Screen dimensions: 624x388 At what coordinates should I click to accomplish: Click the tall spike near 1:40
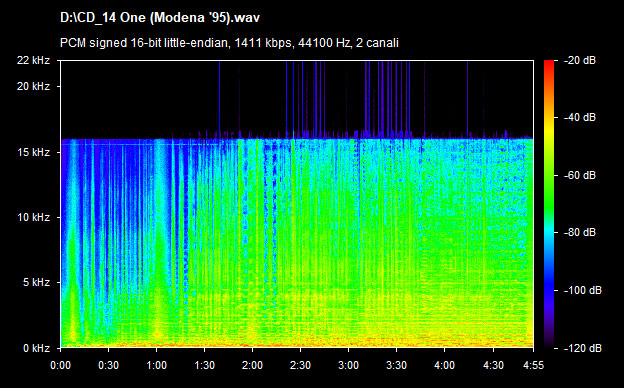click(219, 99)
